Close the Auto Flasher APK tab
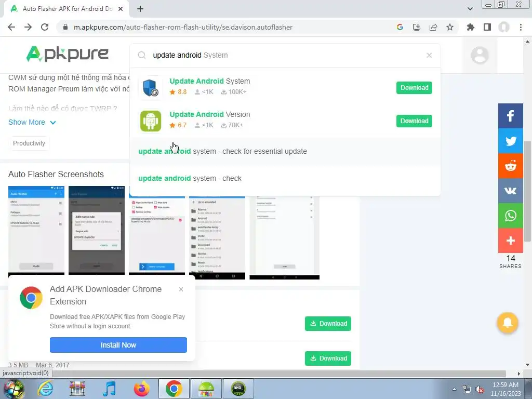Viewport: 532px width, 399px height. point(121,9)
